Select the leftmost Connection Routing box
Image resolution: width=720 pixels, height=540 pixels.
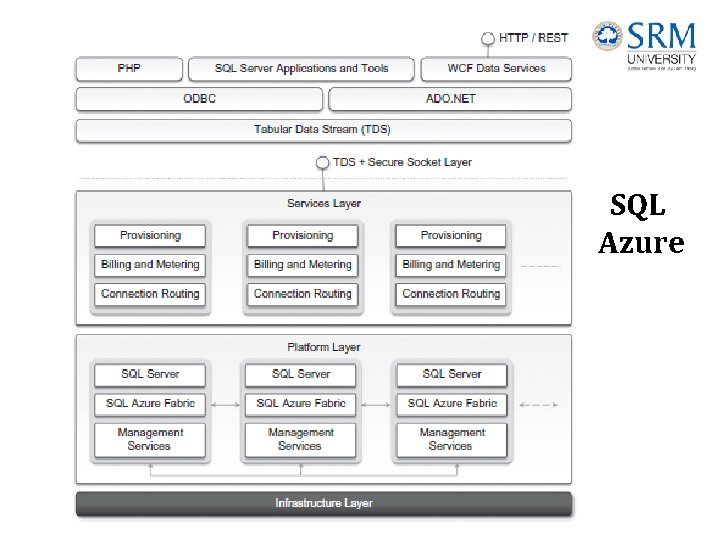pyautogui.click(x=150, y=294)
